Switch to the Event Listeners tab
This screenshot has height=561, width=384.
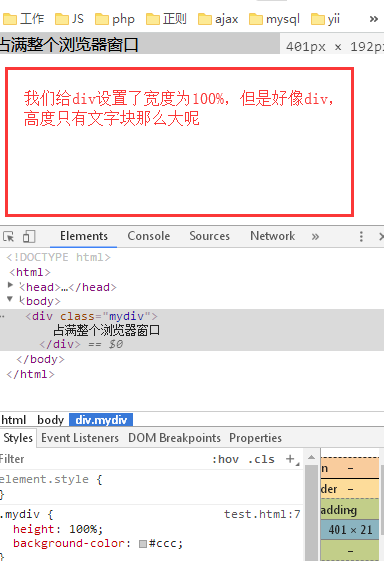(x=80, y=438)
